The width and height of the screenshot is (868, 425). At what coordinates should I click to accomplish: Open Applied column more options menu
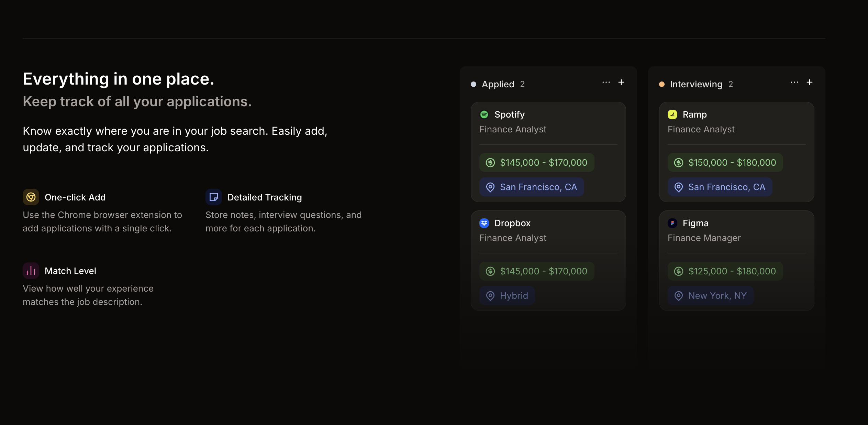point(606,82)
